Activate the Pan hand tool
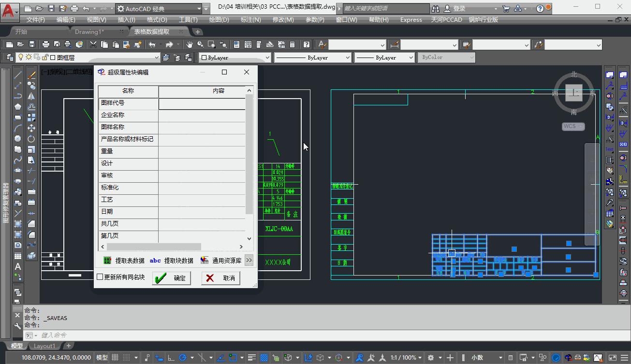Screen dimensions: 631x364 pyautogui.click(x=190, y=44)
